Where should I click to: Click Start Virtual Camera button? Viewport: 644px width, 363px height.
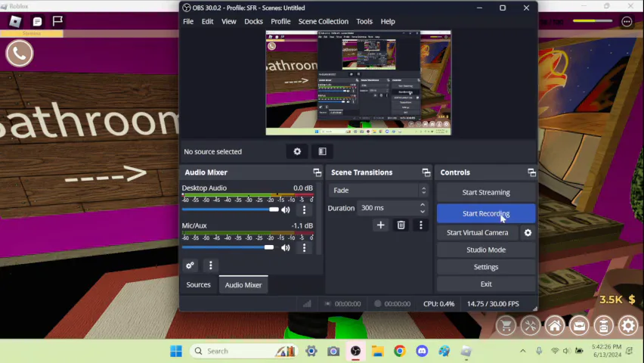pos(477,233)
